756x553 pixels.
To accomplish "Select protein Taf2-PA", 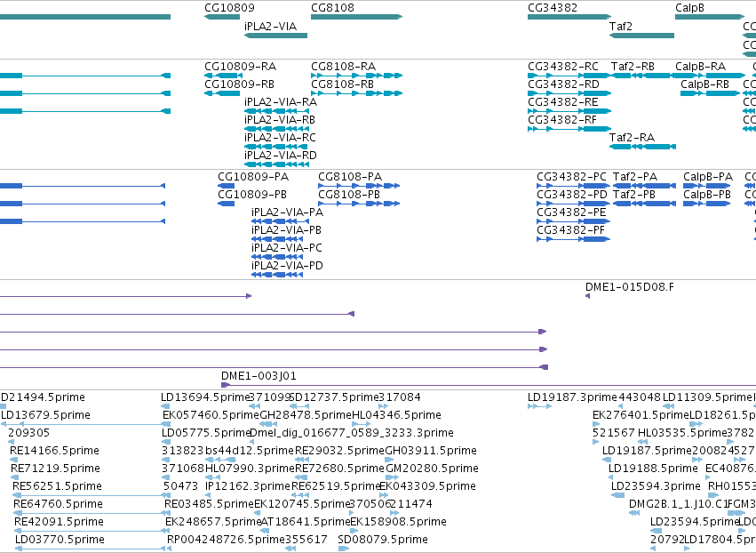I will [x=644, y=186].
